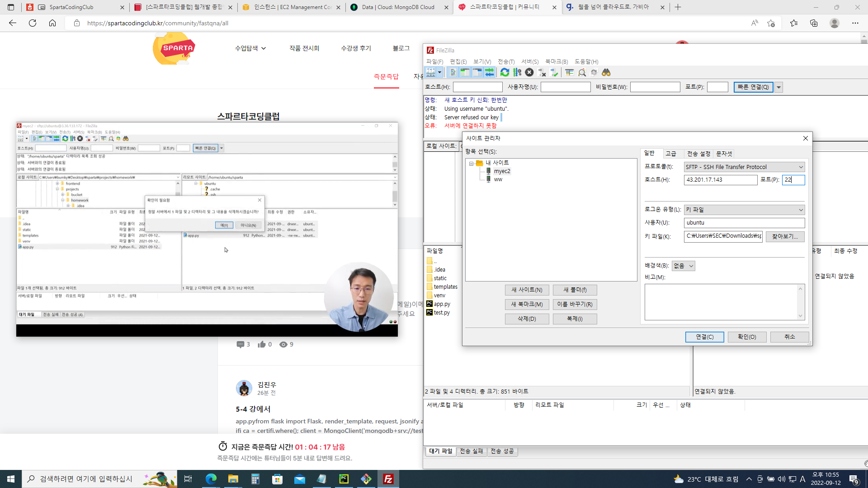Click the FileZilla taskbar icon
Viewport: 868px width, 488px height.
tap(388, 479)
